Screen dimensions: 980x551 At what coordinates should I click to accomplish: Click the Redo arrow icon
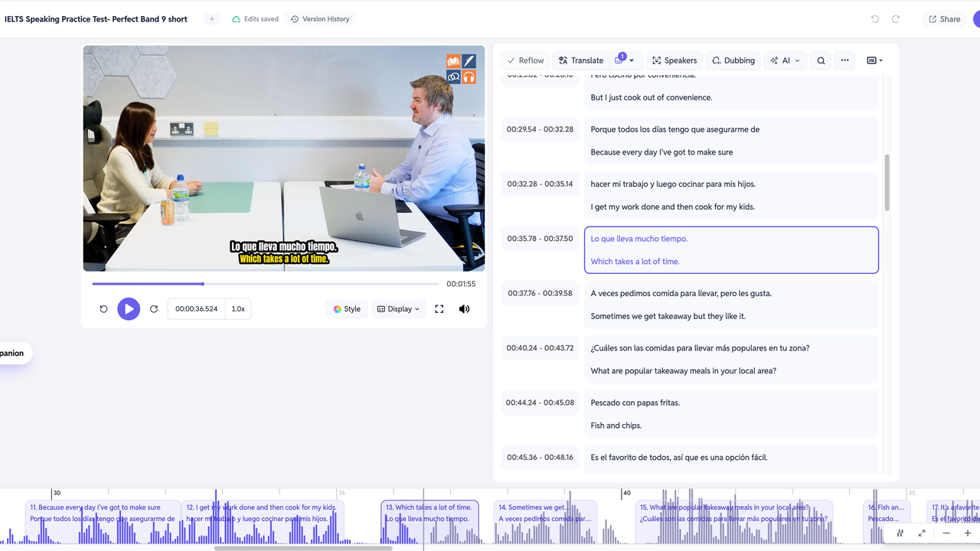pyautogui.click(x=896, y=19)
